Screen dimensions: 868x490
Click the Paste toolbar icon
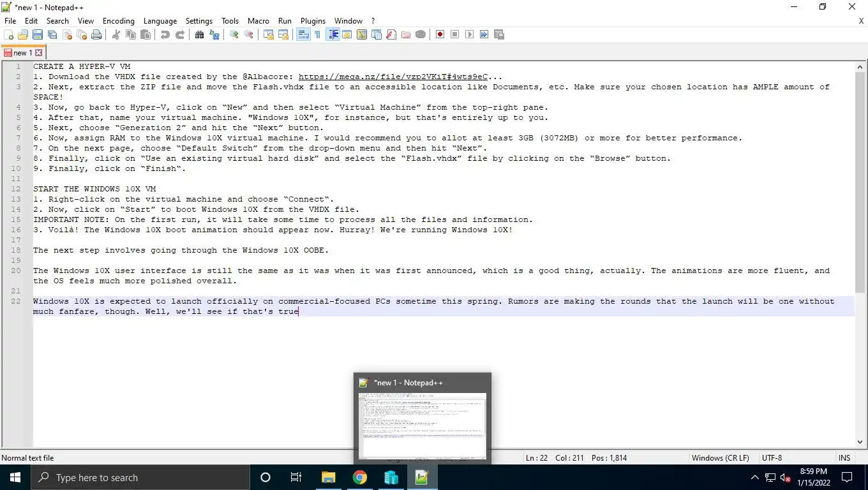pyautogui.click(x=146, y=34)
